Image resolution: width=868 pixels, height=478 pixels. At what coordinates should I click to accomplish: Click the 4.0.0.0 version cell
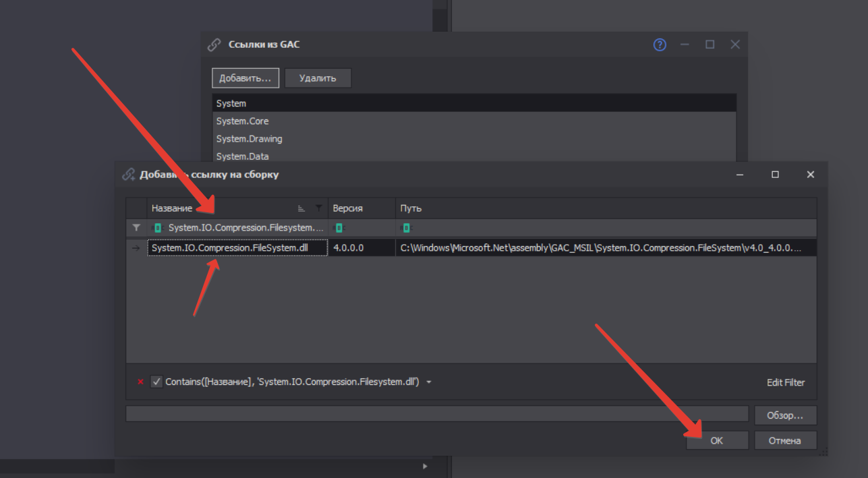point(361,247)
